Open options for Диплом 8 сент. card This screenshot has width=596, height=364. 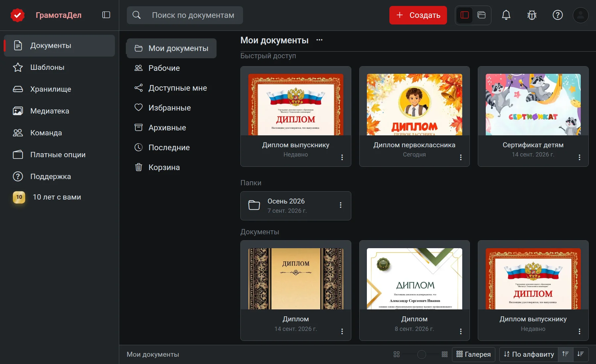click(x=461, y=331)
